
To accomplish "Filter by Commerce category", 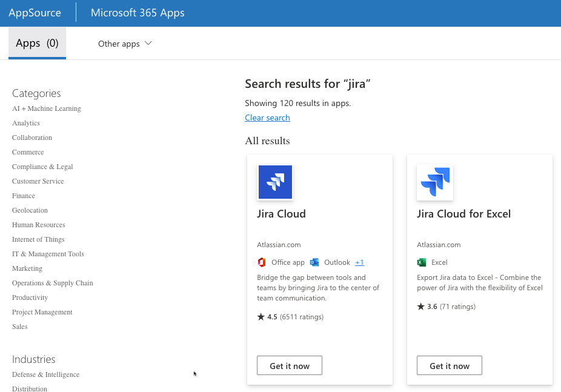I will (28, 152).
